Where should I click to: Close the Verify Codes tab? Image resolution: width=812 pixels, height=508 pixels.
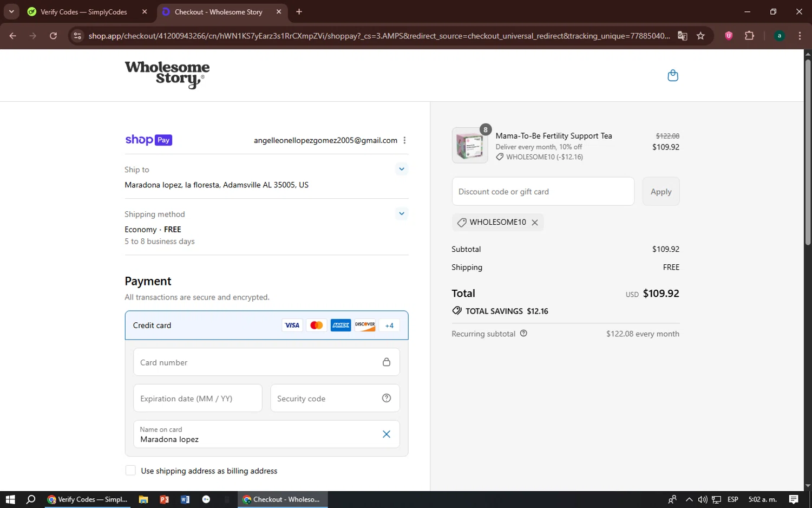[x=145, y=12]
